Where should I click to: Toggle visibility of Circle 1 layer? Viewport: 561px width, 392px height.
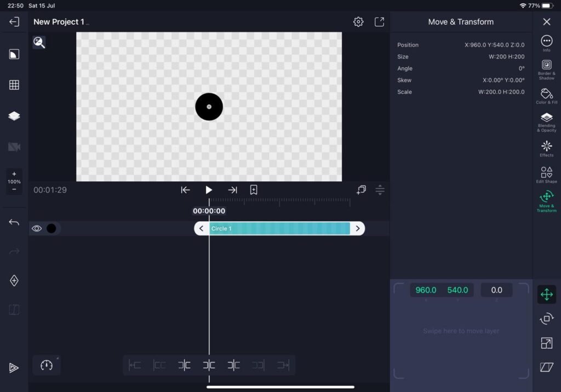(37, 228)
